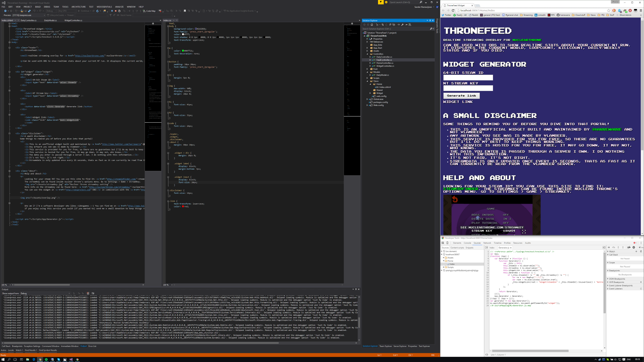Stop debugging with the red square button
Viewport: 644px width, 362px height.
tap(116, 11)
